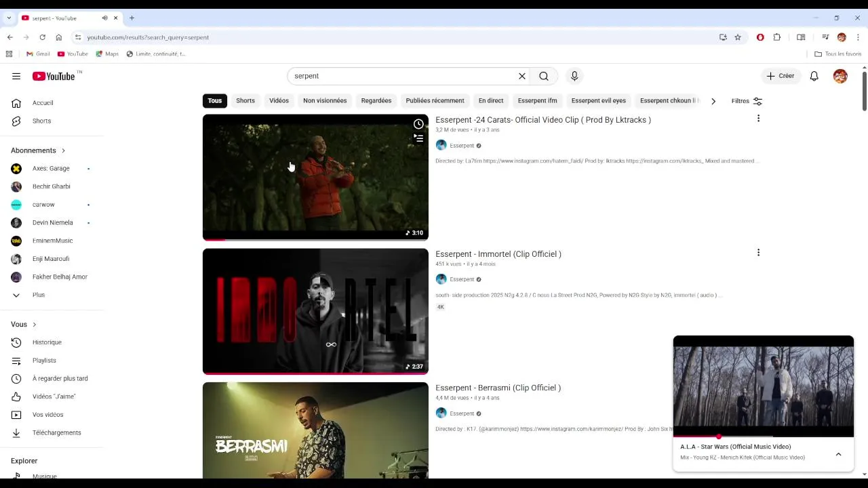Open Tous les favoris folder
The image size is (868, 488).
(x=838, y=54)
